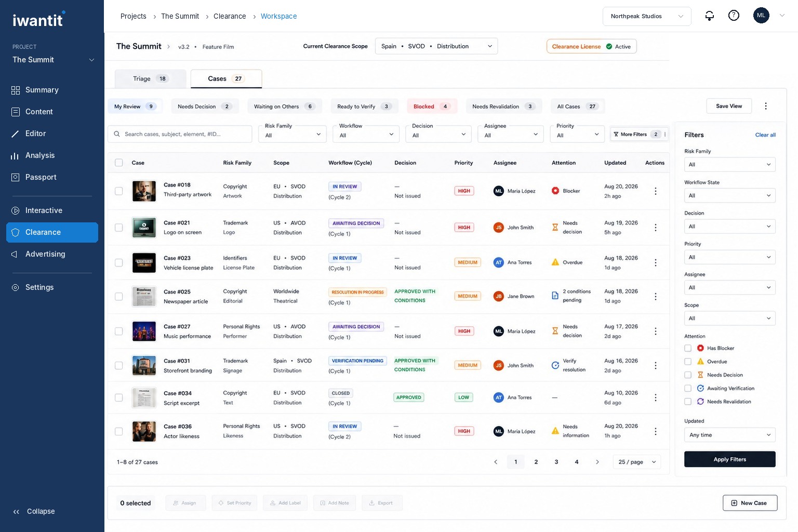This screenshot has height=532, width=798.
Task: Go to the previous page arrow
Action: [x=496, y=462]
